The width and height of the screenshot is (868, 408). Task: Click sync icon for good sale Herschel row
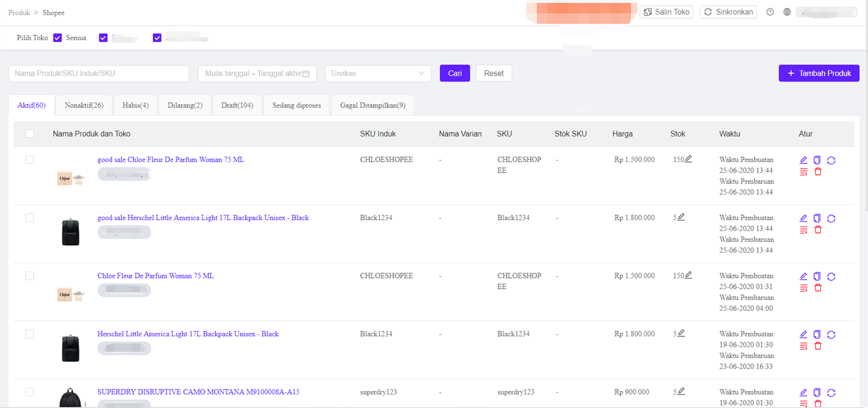[x=831, y=219]
